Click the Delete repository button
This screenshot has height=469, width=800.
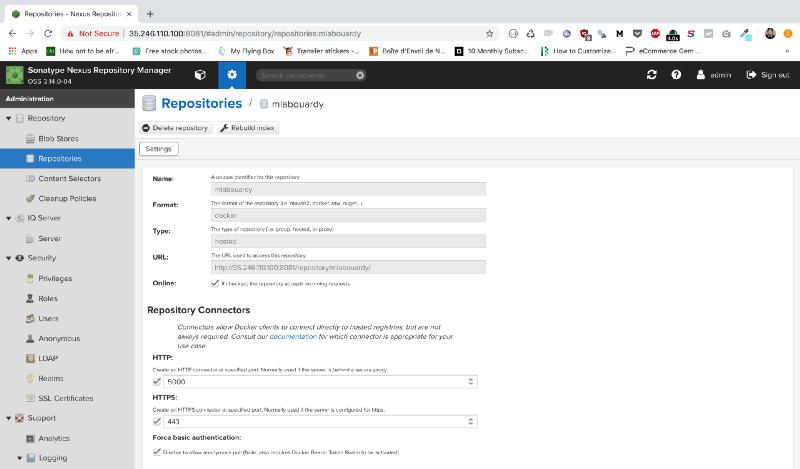tap(175, 128)
